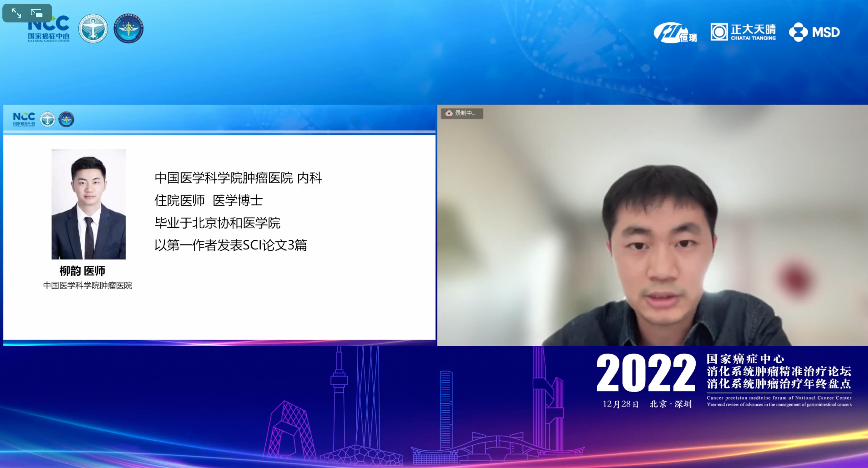Click the speaker name '柳韵 医师'
Image resolution: width=868 pixels, height=468 pixels.
tap(82, 271)
